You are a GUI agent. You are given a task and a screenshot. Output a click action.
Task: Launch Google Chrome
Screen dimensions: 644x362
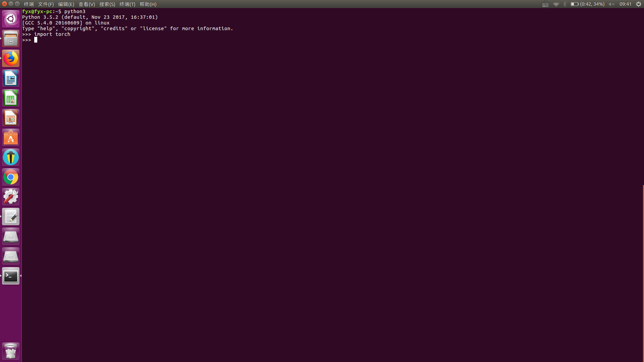11,177
